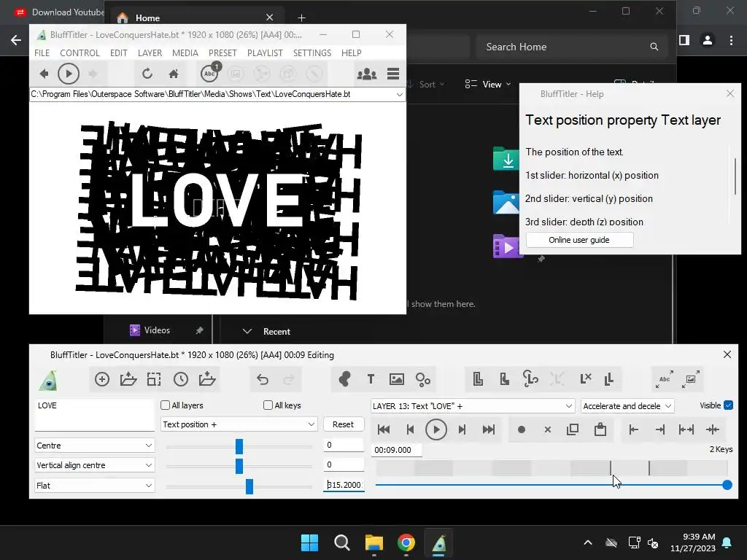The height and width of the screenshot is (560, 747).
Task: Collapse the Recent section in File Explorer
Action: click(x=247, y=332)
